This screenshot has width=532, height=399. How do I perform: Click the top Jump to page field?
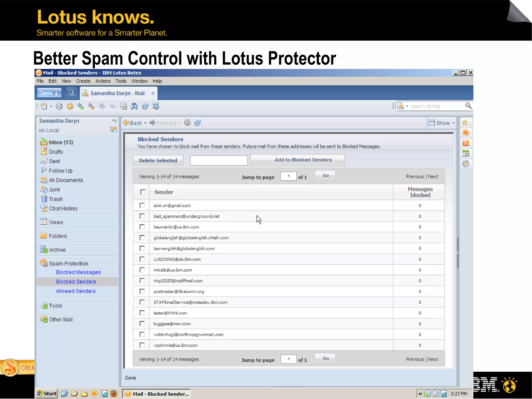coord(288,176)
